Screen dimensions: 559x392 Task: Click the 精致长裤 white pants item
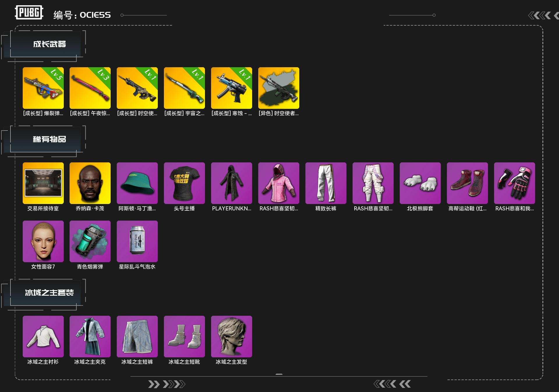[326, 183]
